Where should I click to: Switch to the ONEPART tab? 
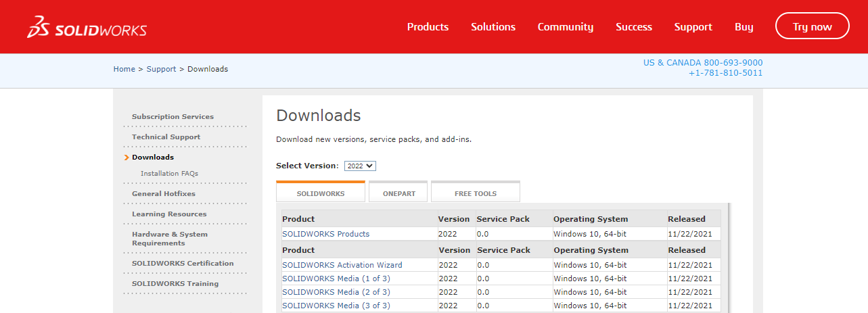coord(398,193)
